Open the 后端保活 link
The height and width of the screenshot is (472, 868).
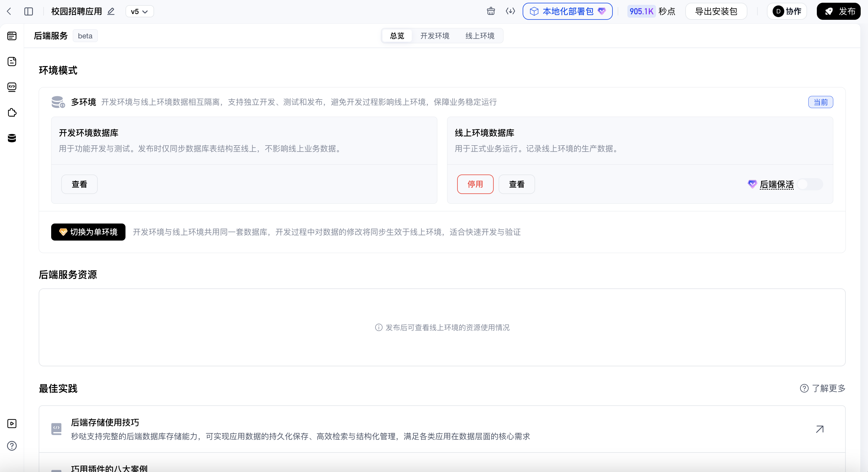[x=777, y=184]
